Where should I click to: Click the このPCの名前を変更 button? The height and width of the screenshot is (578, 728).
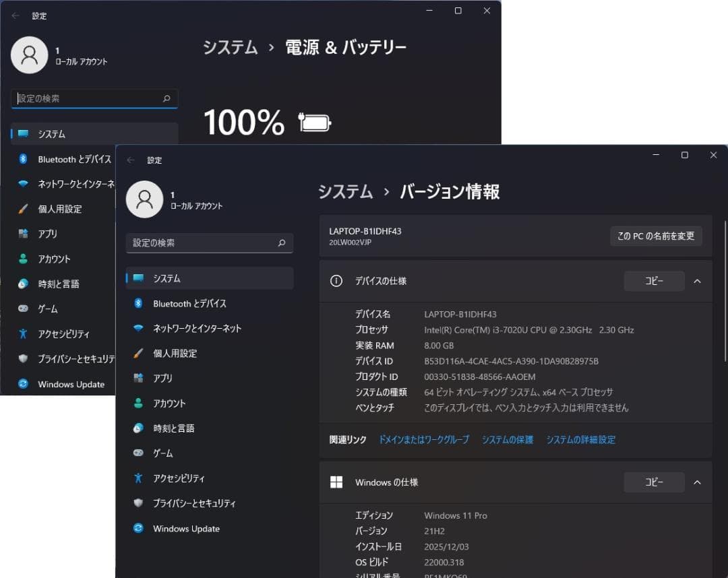[655, 236]
